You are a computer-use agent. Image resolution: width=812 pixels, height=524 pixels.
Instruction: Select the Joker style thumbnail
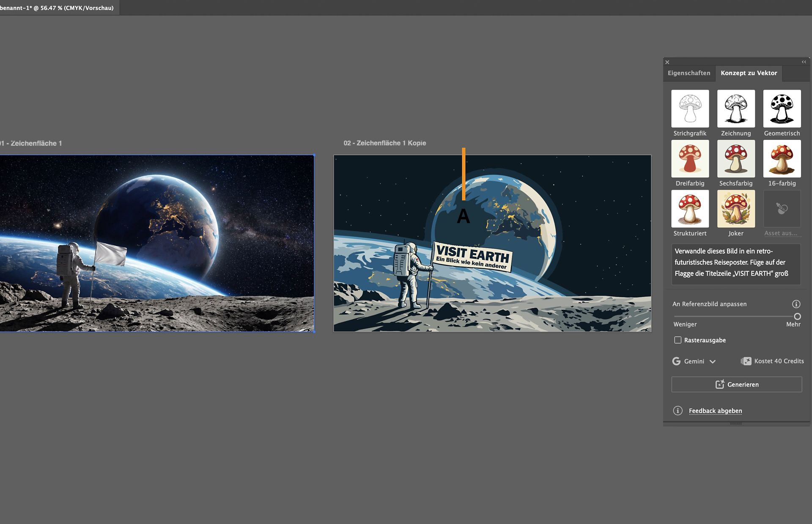click(x=736, y=209)
